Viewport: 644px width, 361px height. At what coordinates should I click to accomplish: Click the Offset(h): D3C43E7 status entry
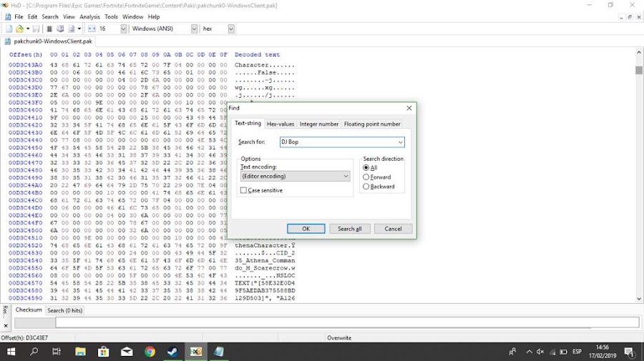[x=24, y=338]
